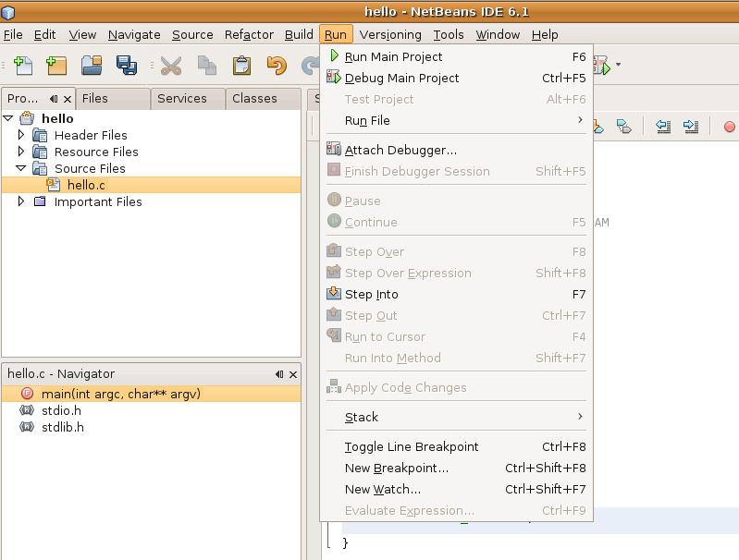Expand the Important Files folder
Screen dimensions: 739x560
(20, 201)
